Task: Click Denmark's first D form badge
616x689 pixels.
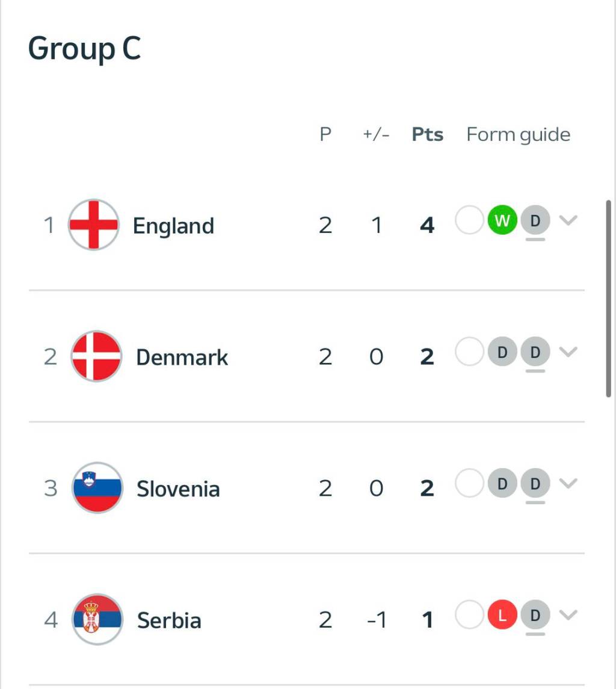Action: click(502, 352)
